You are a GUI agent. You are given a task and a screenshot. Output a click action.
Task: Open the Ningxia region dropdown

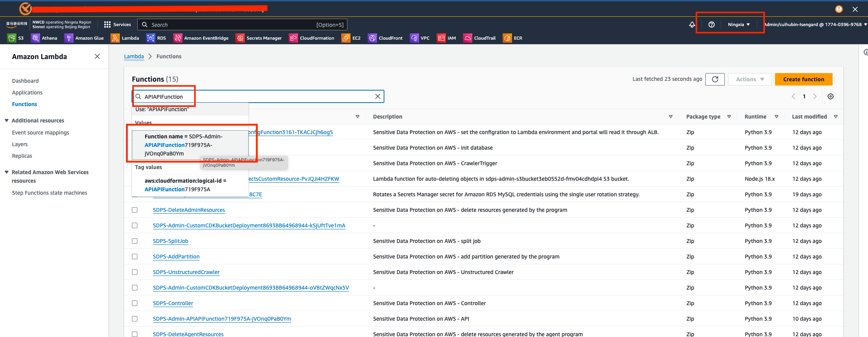[x=739, y=24]
